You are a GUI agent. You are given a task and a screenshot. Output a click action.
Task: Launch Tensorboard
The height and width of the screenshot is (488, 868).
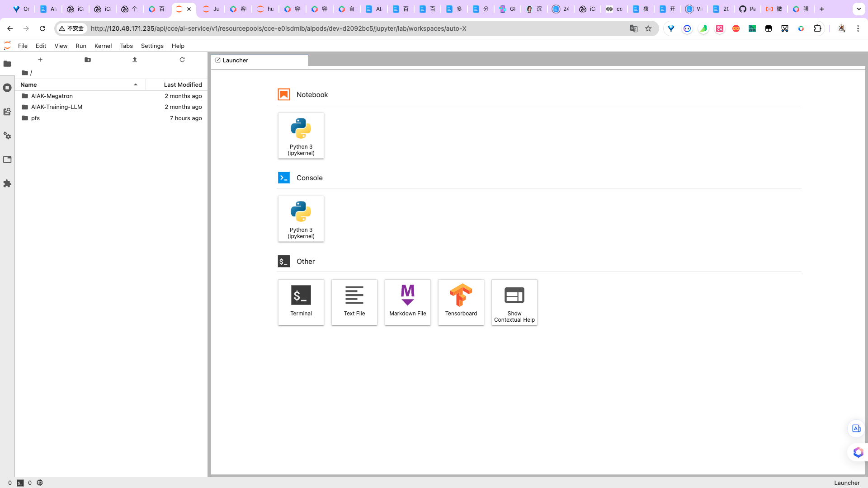coord(461,302)
